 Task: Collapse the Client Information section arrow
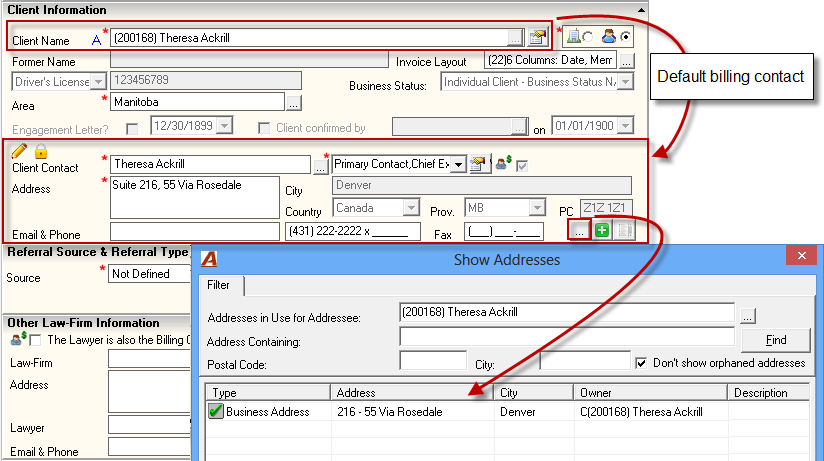641,9
